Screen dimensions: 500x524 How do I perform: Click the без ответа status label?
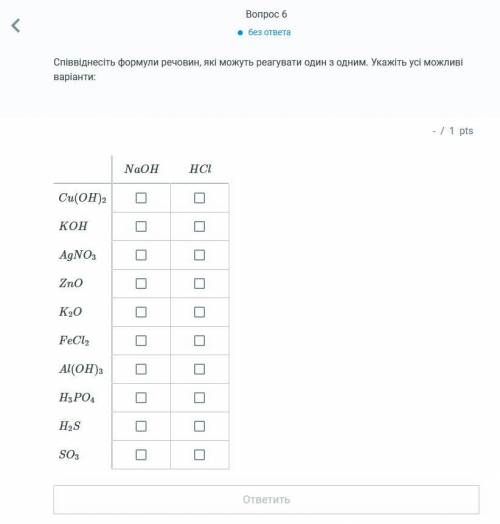pos(269,32)
